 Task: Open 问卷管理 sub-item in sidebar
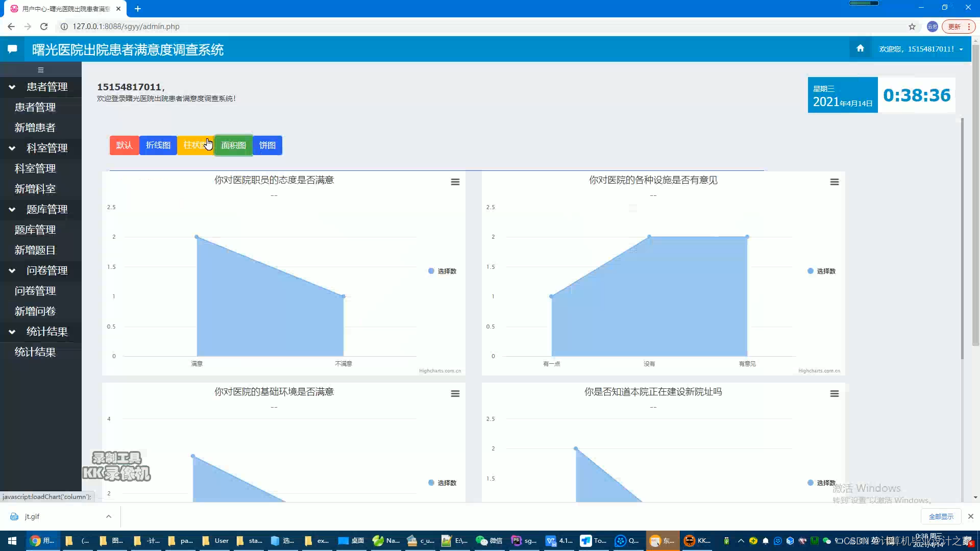coord(35,291)
